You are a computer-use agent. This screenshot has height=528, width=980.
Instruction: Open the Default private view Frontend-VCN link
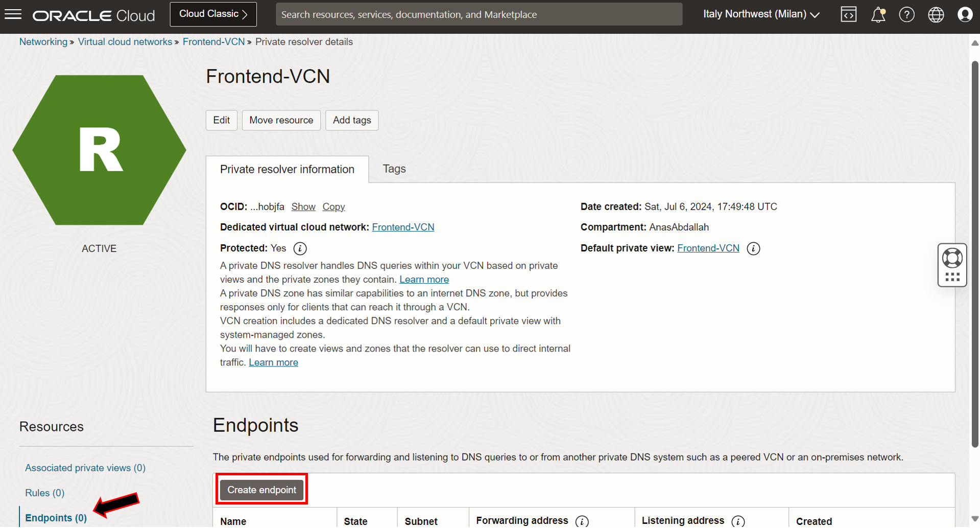click(708, 248)
